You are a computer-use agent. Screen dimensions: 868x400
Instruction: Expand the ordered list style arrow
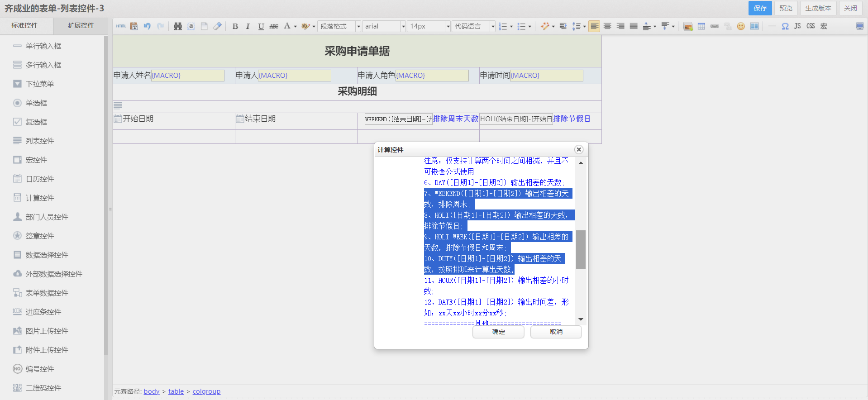[x=511, y=26]
